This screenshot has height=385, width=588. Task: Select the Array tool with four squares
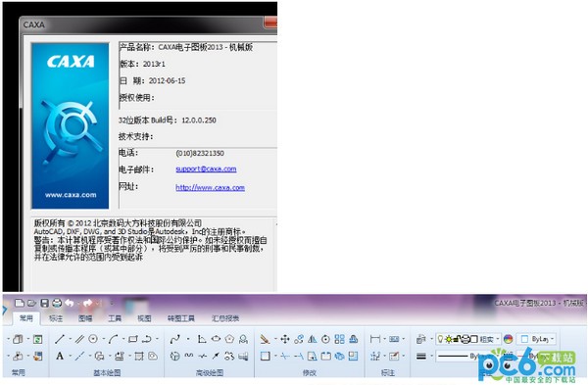tap(339, 339)
